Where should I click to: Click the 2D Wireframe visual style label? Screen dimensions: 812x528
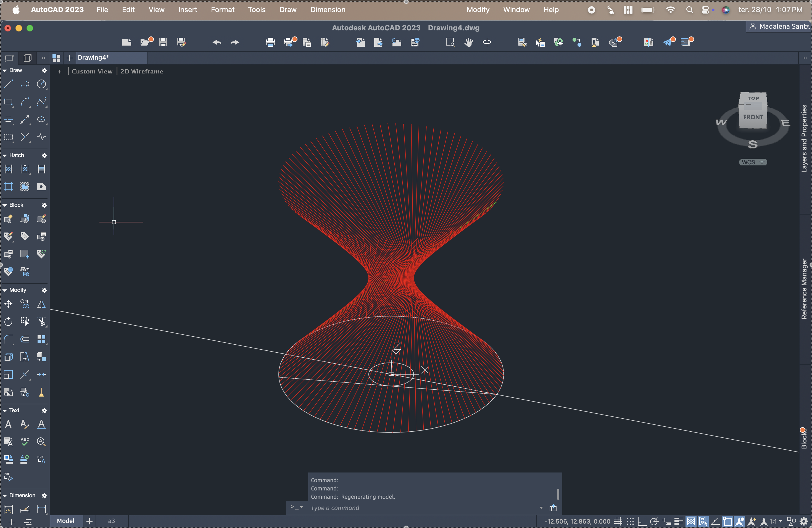[x=142, y=71]
